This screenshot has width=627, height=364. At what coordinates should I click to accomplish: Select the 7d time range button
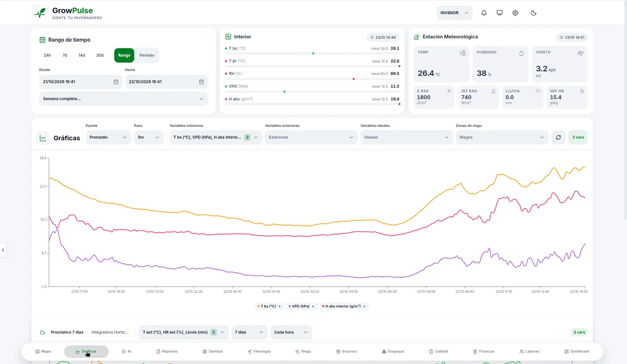pyautogui.click(x=65, y=55)
